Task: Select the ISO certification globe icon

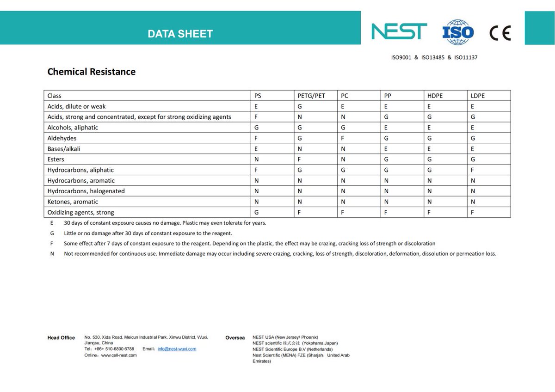Action: pos(457,31)
